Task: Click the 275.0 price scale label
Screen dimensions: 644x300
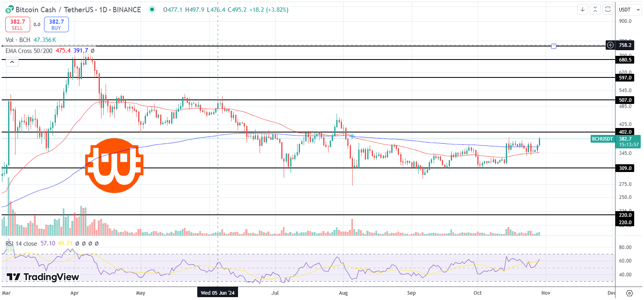Action: click(x=625, y=184)
